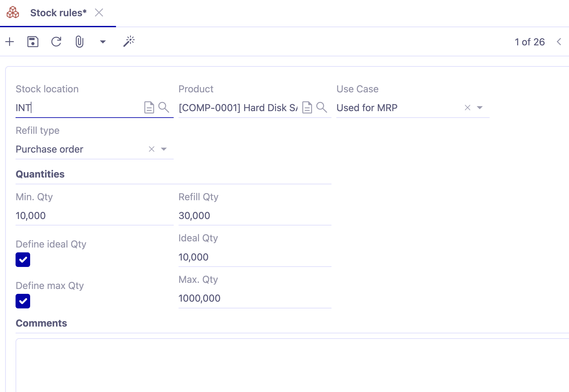Select the Stock rules tab
This screenshot has height=392, width=569.
point(58,13)
